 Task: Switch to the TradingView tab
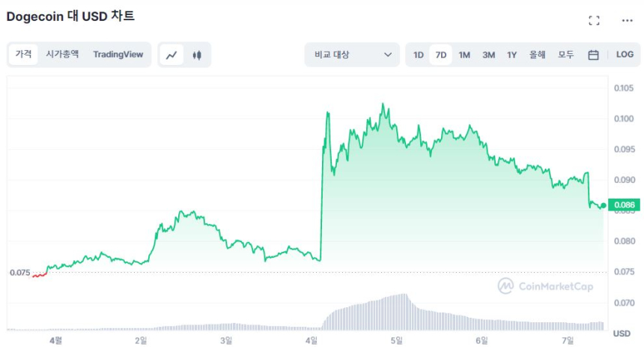(118, 54)
